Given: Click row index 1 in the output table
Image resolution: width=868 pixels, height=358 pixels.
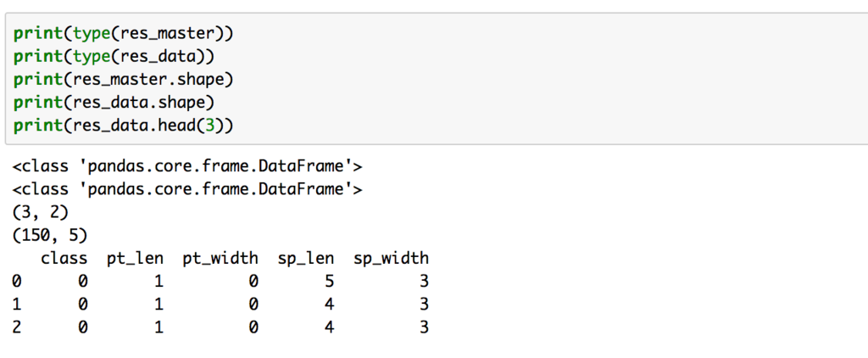Looking at the screenshot, I should click(18, 304).
